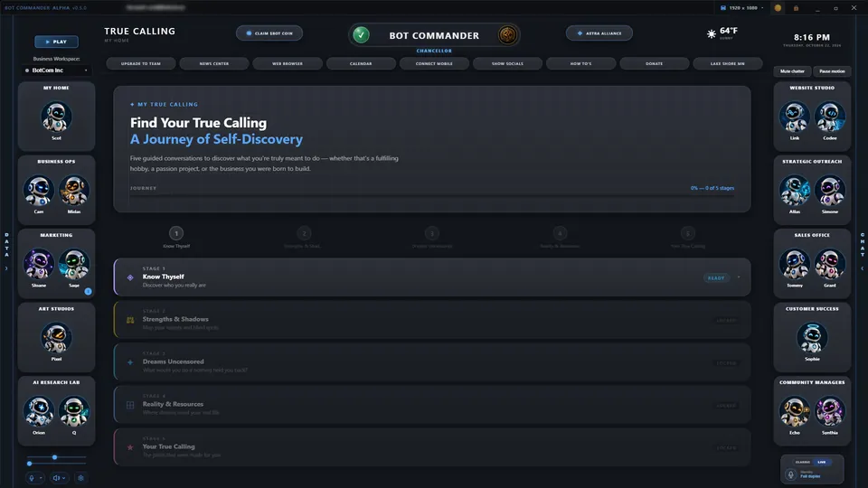
Task: Open Sloane bot in Marketing
Action: coord(39,264)
